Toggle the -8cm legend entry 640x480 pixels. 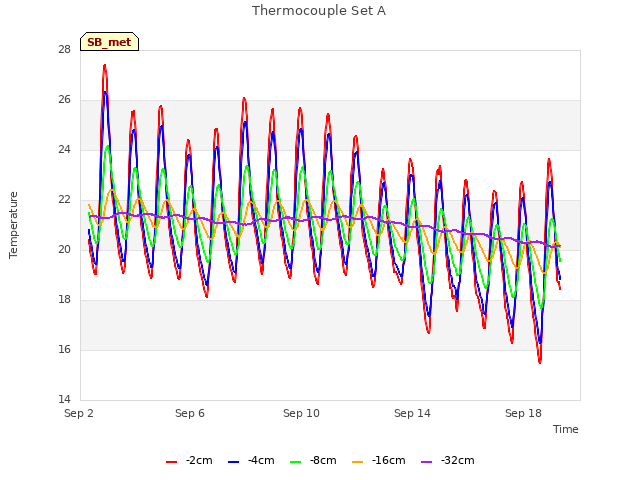pos(313,460)
